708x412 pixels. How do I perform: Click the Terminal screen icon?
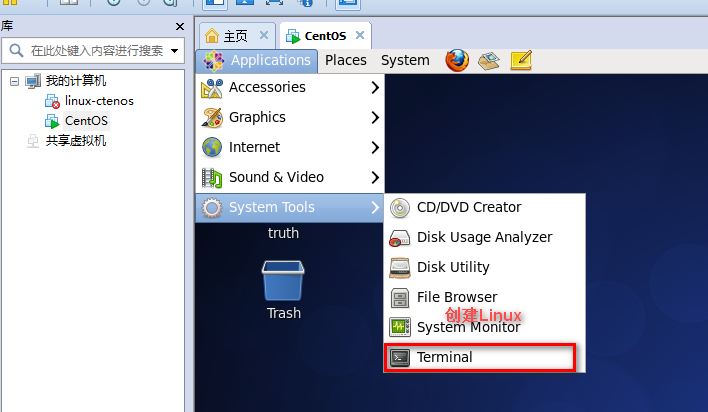400,357
